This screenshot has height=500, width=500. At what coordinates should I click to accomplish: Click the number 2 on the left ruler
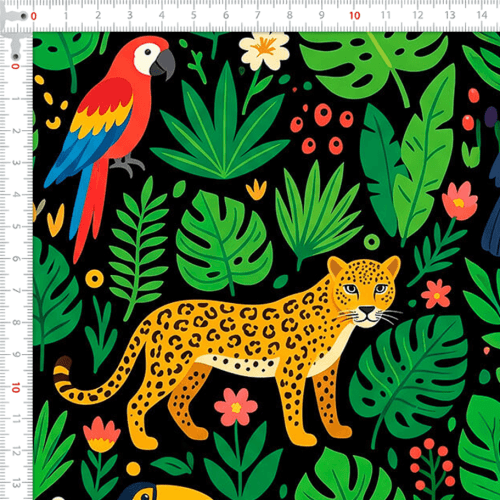[x=16, y=131]
